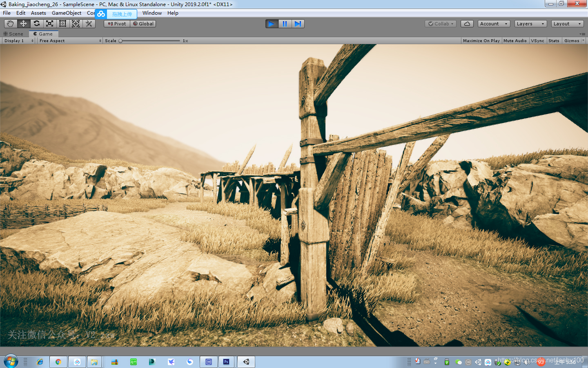The width and height of the screenshot is (588, 368).
Task: Open Internet Explorer from taskbar
Action: (x=40, y=362)
